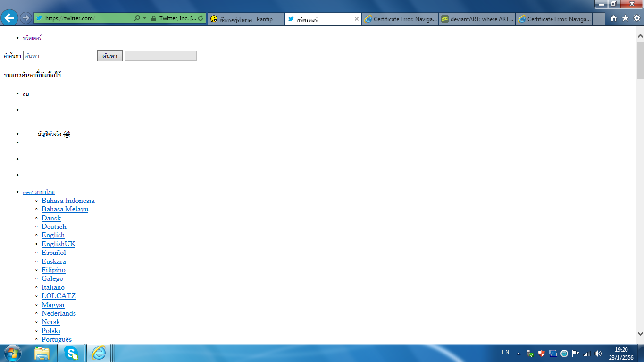Show hidden tray icons arrow
Viewport: 644px width, 362px height.
click(x=519, y=353)
